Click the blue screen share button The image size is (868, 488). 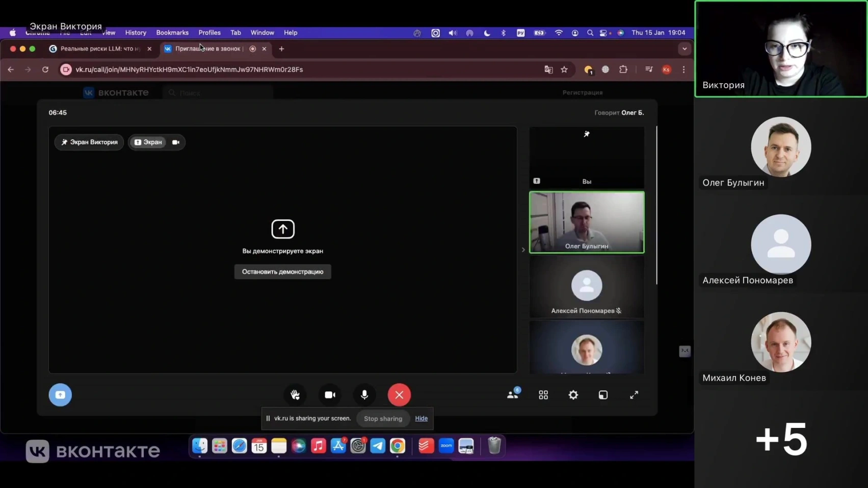tap(60, 395)
